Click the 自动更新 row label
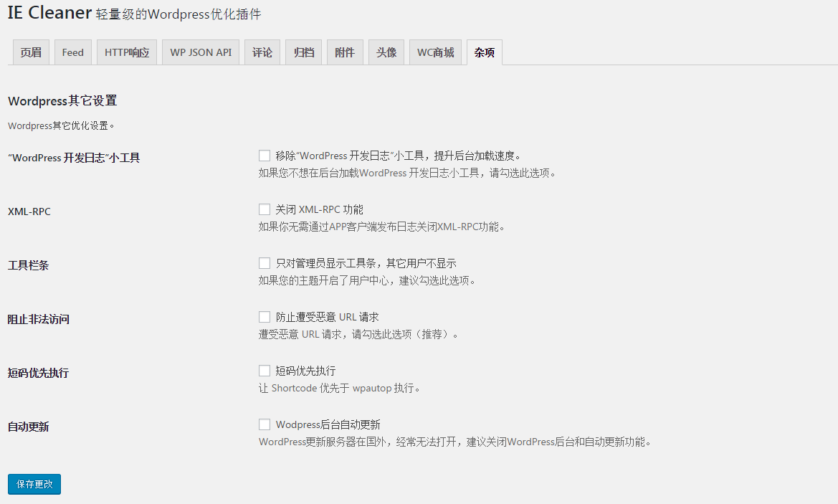 [29, 427]
